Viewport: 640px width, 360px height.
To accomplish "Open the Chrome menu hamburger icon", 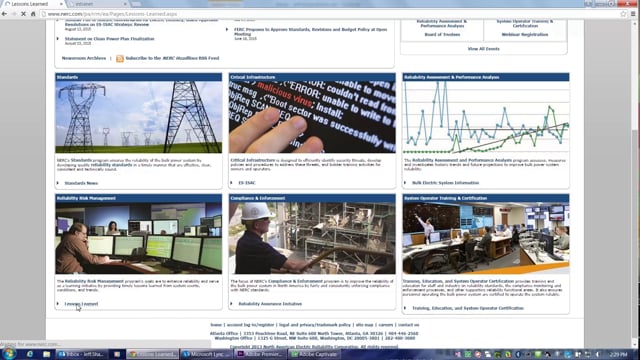I will point(633,14).
